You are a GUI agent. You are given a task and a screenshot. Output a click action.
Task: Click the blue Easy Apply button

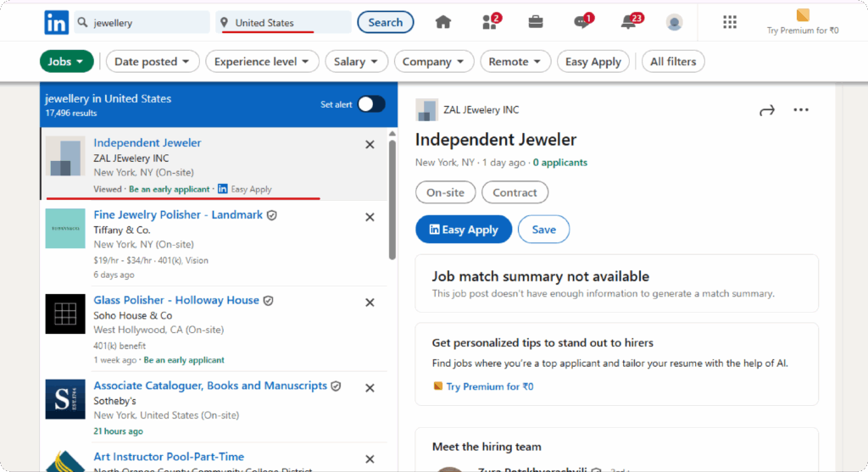(x=464, y=229)
